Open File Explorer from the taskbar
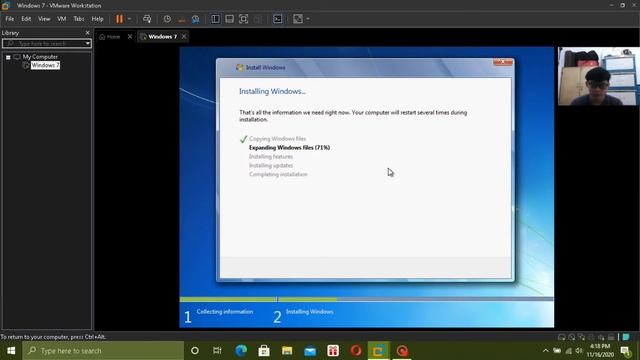640x360 pixels. point(287,351)
